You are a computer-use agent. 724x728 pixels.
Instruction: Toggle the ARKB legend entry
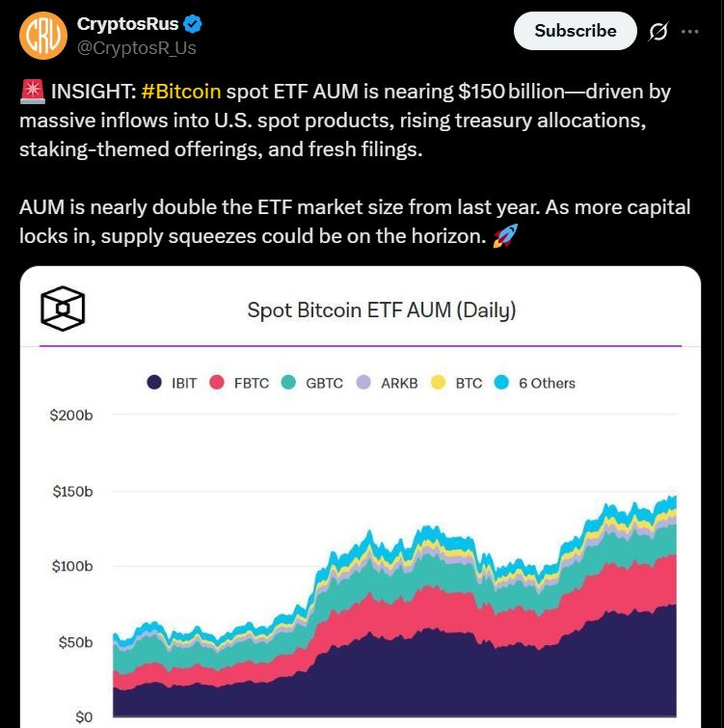point(389,383)
